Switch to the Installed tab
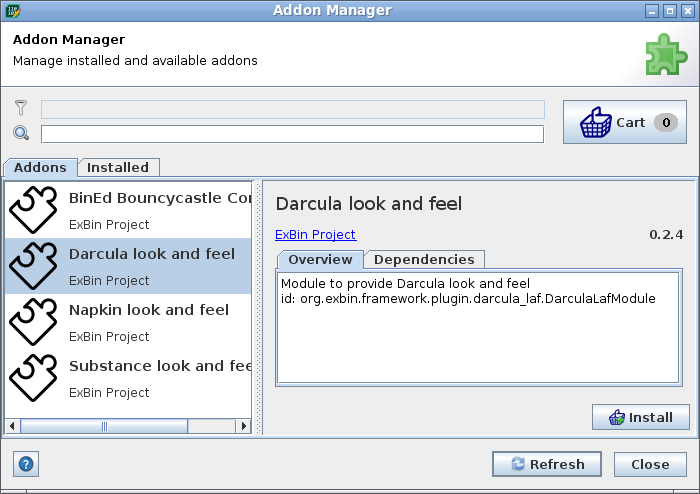The height and width of the screenshot is (494, 700). [118, 167]
